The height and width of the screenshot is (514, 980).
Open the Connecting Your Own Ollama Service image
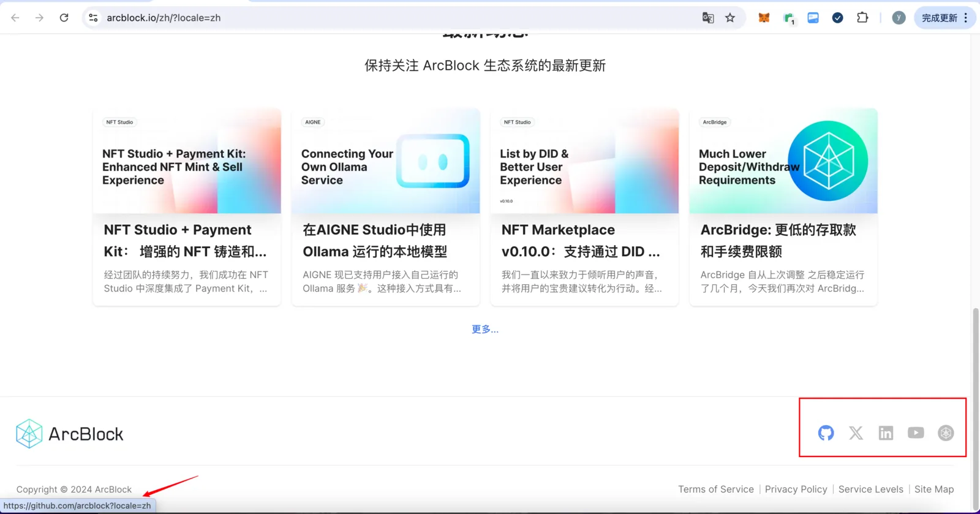(386, 161)
